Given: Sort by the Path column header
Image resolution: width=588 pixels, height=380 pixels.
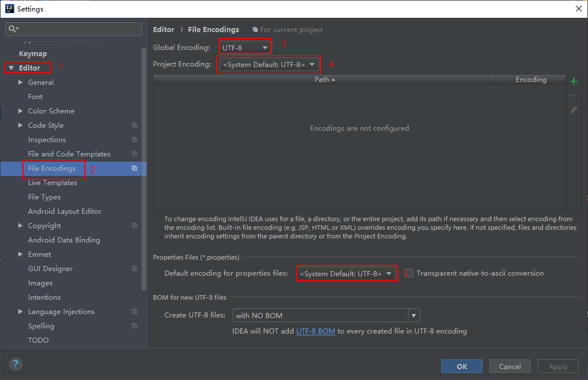Looking at the screenshot, I should point(325,79).
